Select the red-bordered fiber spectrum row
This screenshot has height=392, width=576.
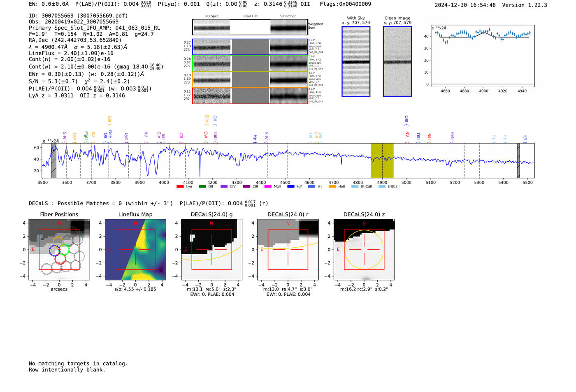[x=250, y=95]
